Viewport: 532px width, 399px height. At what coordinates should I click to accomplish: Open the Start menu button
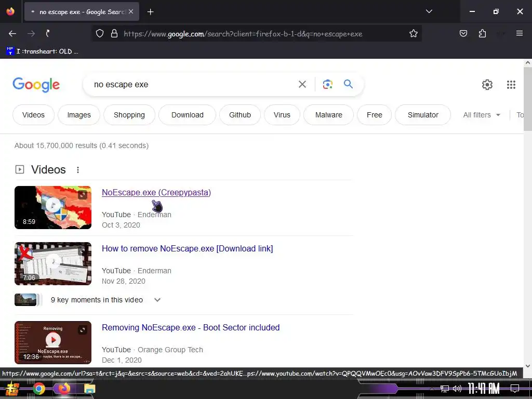click(x=12, y=389)
